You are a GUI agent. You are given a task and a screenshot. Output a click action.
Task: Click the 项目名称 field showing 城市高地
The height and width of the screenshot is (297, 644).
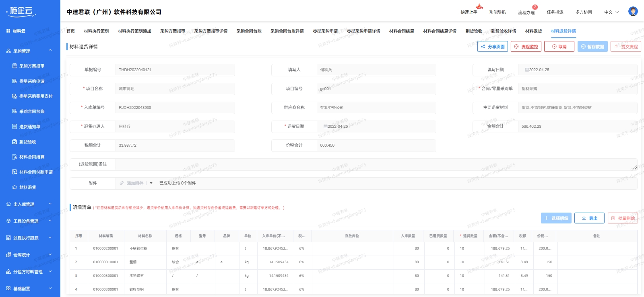175,89
